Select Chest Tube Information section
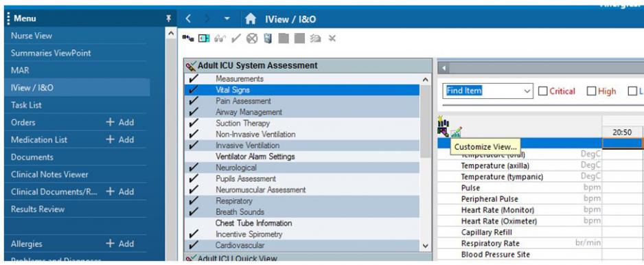This screenshot has height=265, width=644. [302, 223]
